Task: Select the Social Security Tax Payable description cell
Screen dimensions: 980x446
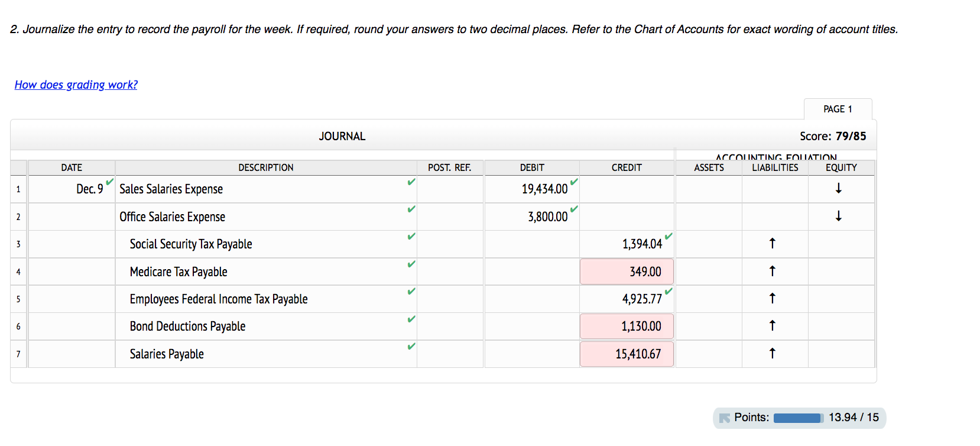Action: 266,244
